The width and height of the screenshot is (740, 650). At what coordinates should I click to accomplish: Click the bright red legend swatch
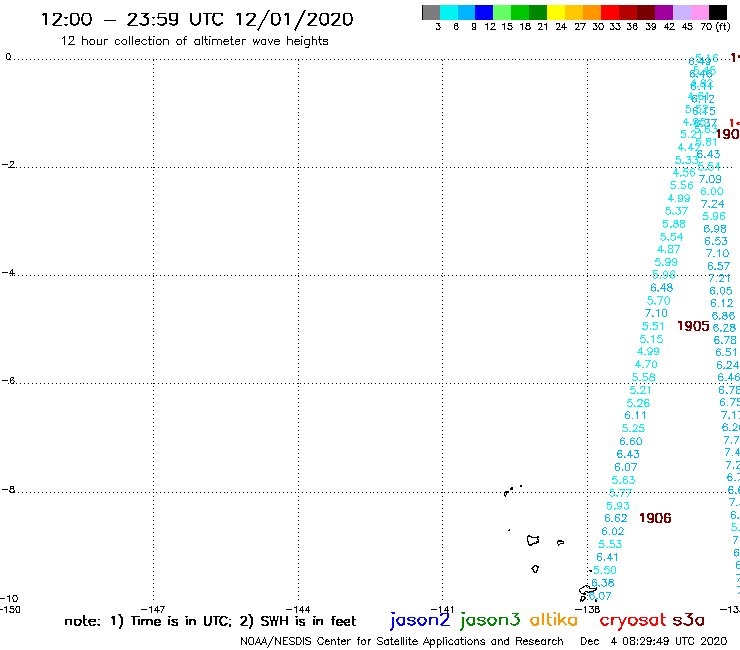click(x=610, y=12)
